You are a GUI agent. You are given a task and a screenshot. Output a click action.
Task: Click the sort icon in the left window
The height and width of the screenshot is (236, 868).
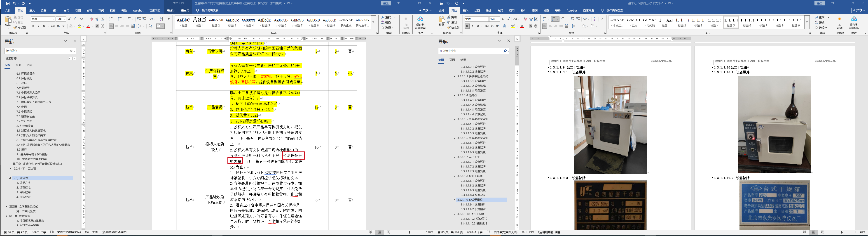161,19
